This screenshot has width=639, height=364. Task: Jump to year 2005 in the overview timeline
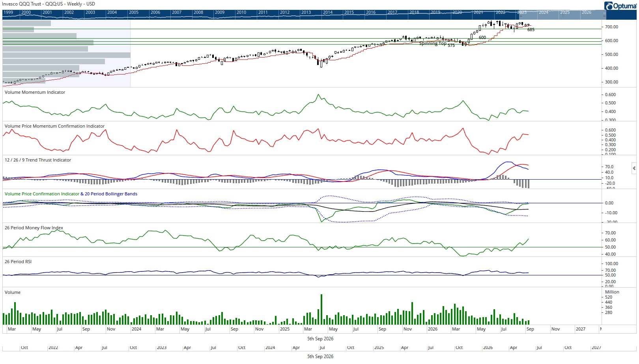point(134,12)
